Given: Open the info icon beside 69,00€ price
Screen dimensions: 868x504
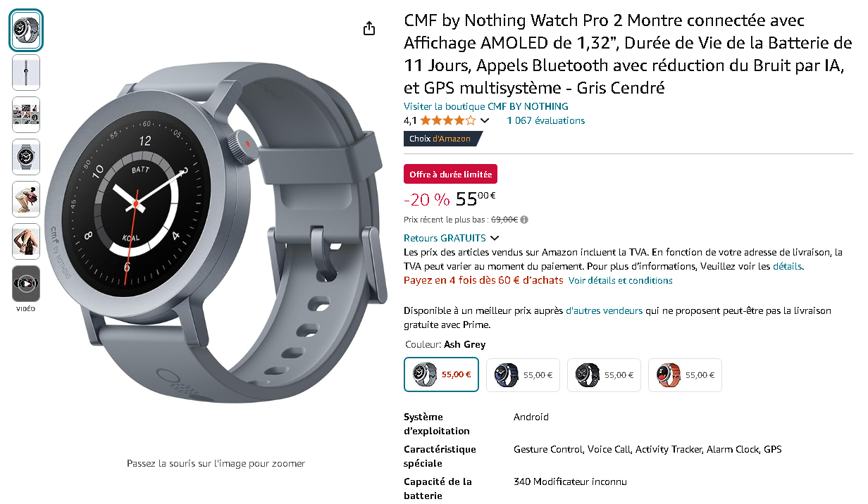Looking at the screenshot, I should 524,220.
